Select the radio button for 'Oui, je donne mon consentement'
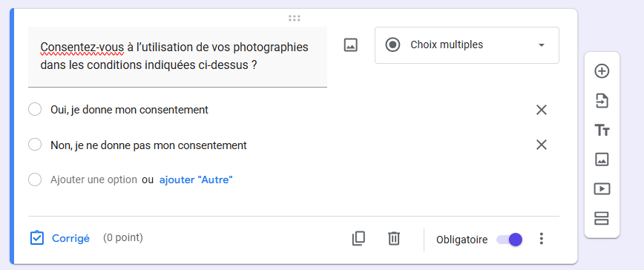 click(35, 110)
